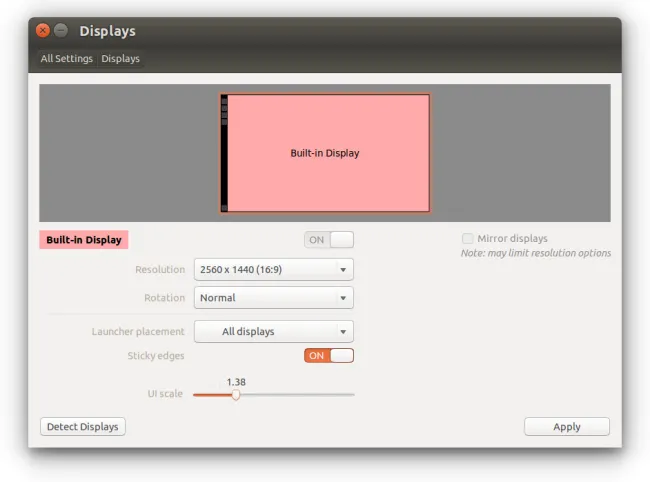Go back to All Settings
This screenshot has height=482, width=650.
click(x=67, y=59)
